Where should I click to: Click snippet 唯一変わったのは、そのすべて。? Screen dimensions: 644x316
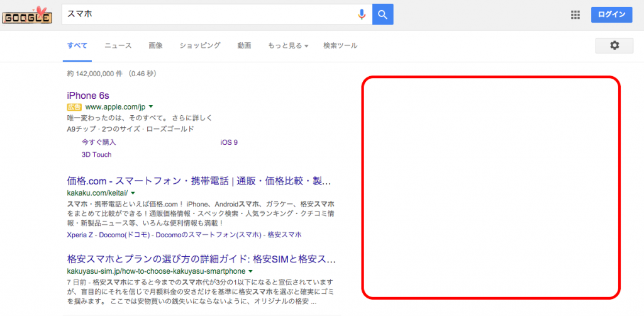pyautogui.click(x=118, y=118)
